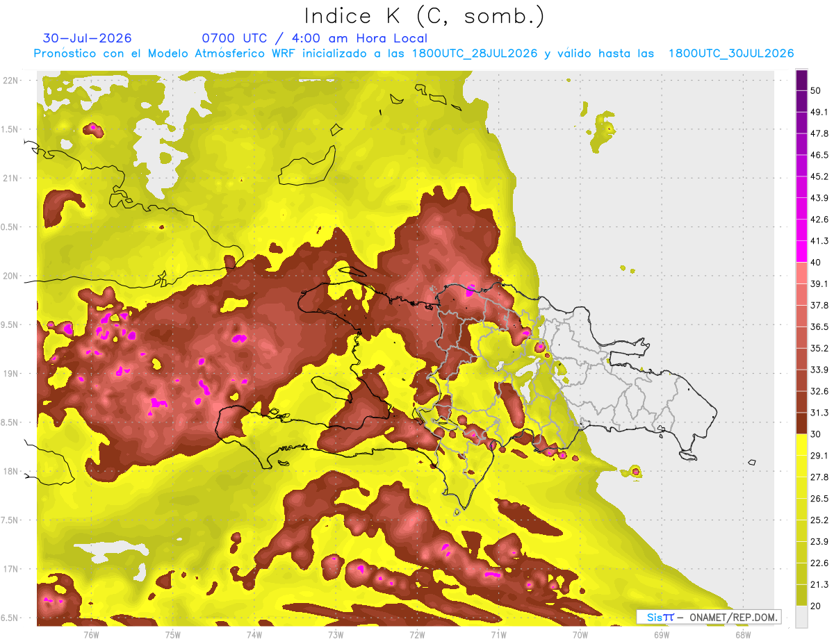Click the legend value '32.6'
The image size is (834, 644).
pos(819,391)
